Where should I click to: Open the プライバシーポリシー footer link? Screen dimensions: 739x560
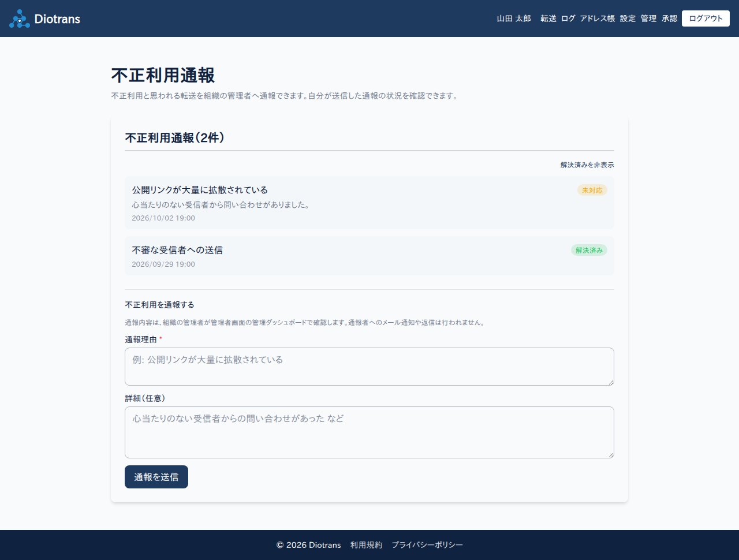pyautogui.click(x=427, y=545)
